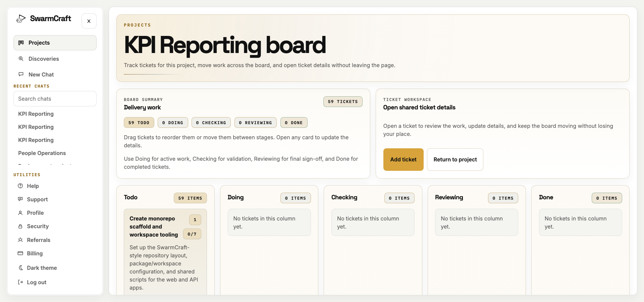
Task: Open the Create monorepo scaffold ticket card
Action: 165,252
